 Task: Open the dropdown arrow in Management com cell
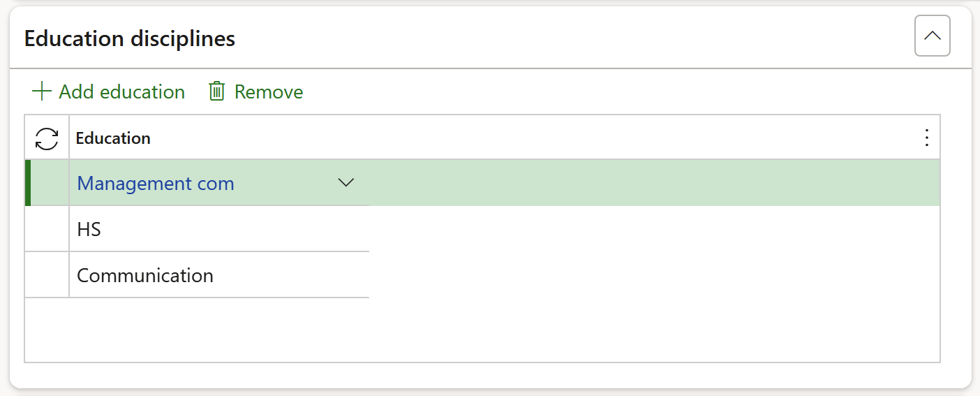(346, 183)
